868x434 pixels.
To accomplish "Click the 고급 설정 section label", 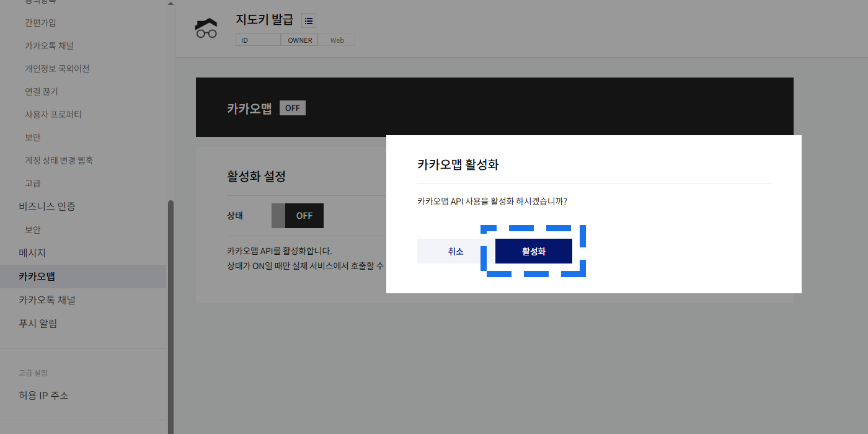I will tap(33, 373).
